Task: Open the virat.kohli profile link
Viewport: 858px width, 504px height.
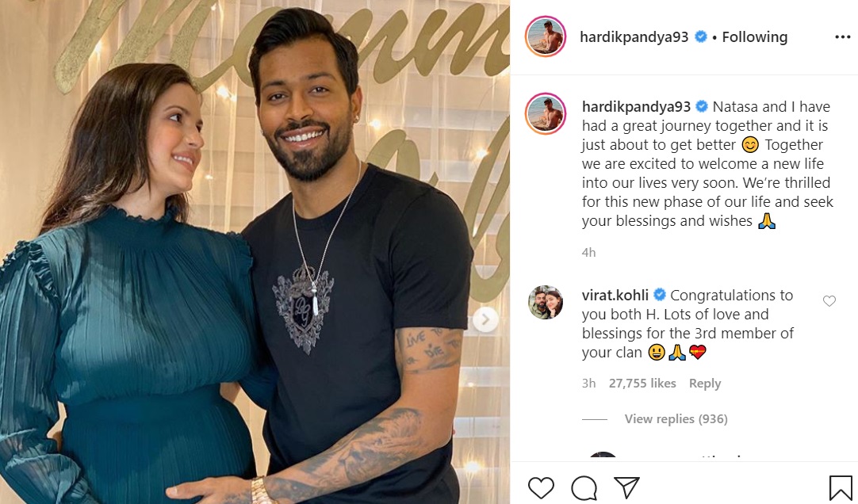Action: pos(615,295)
